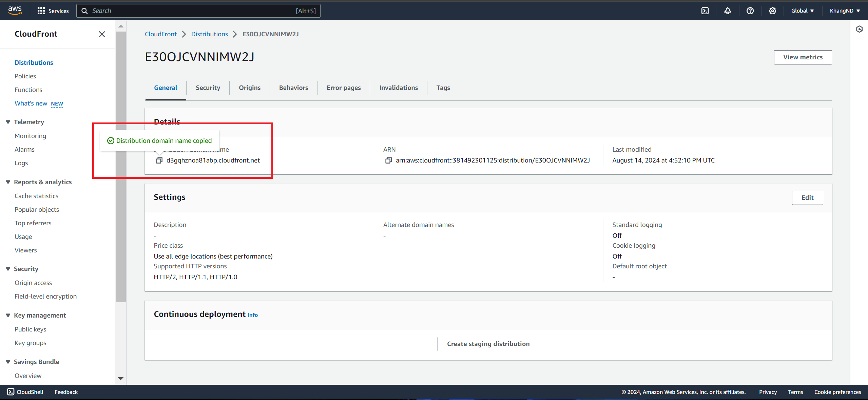Image resolution: width=868 pixels, height=400 pixels.
Task: Open the Continuous deployment Info link
Action: [x=253, y=315]
